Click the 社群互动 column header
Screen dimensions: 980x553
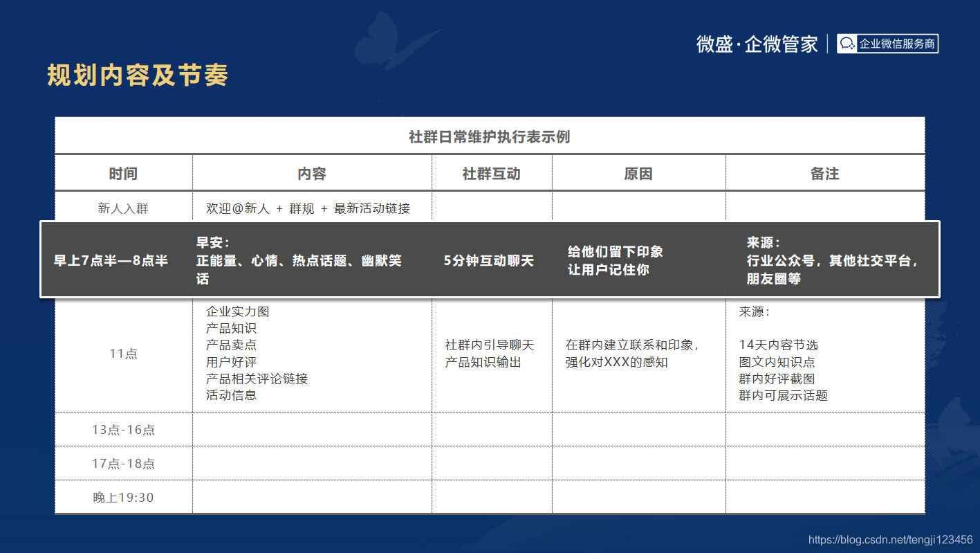(x=491, y=173)
